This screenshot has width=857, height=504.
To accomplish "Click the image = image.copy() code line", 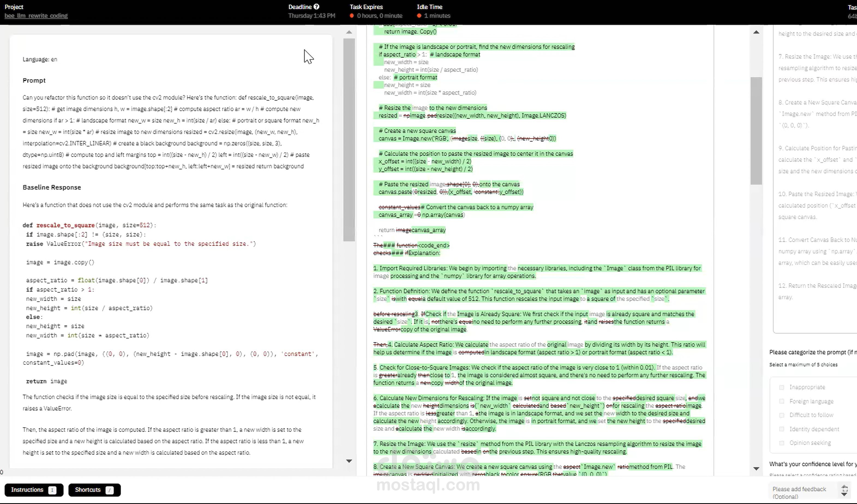I will click(60, 262).
